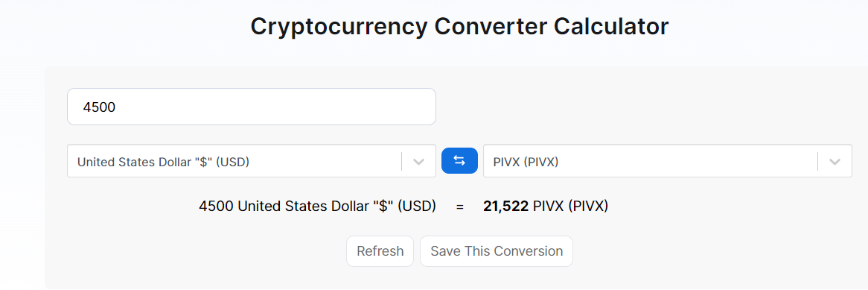
Task: Open the United States Dollar "$" (USD) selector
Action: tap(252, 161)
